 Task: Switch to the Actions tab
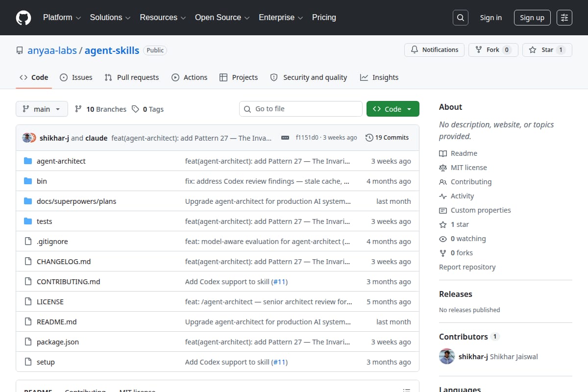[189, 77]
